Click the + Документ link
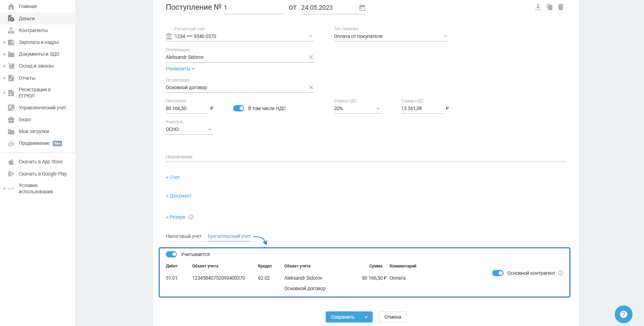Viewport: 644px width, 326px height. point(179,196)
